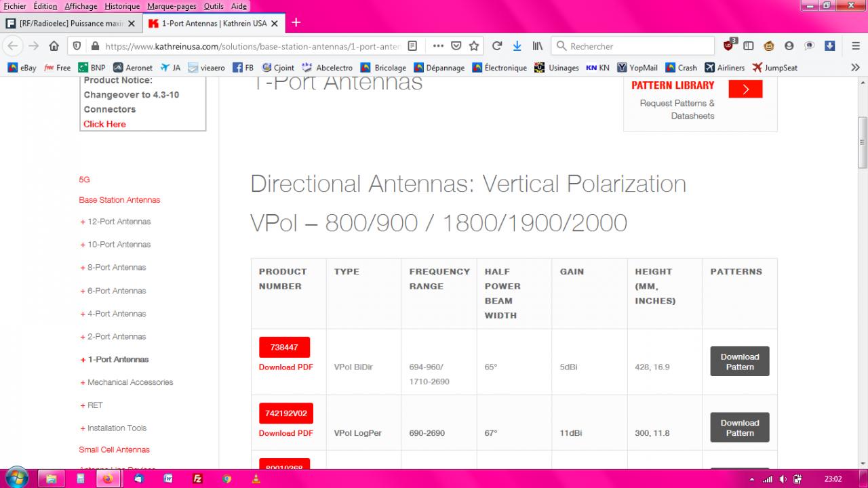Click product number 738447 button
This screenshot has width=868, height=488.
(284, 347)
